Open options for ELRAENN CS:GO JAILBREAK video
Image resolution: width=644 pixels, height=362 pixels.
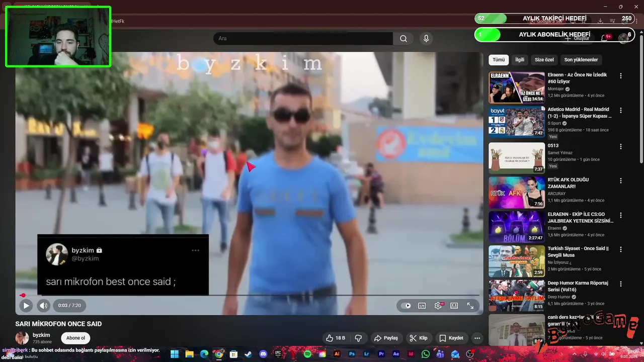click(621, 215)
